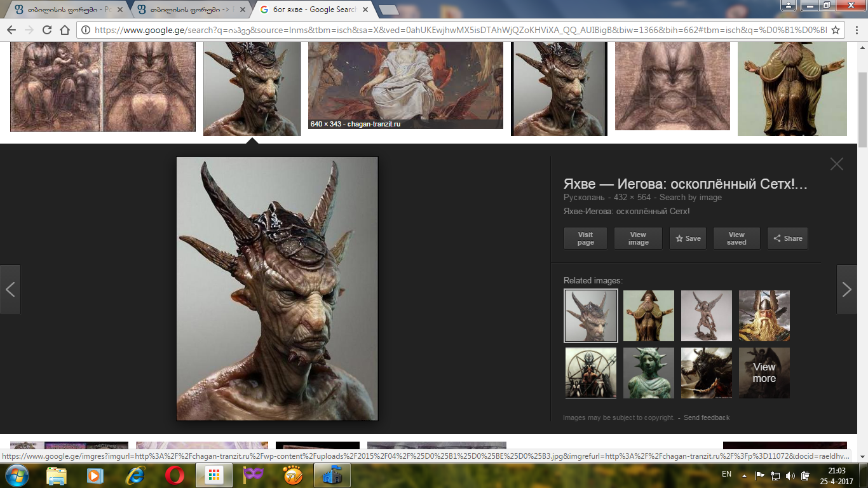Reload the current page
Viewport: 868px width, 488px height.
pyautogui.click(x=47, y=30)
